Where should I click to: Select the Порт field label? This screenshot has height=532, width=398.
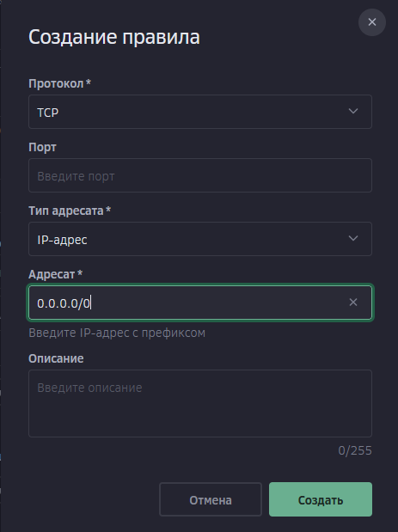point(42,147)
